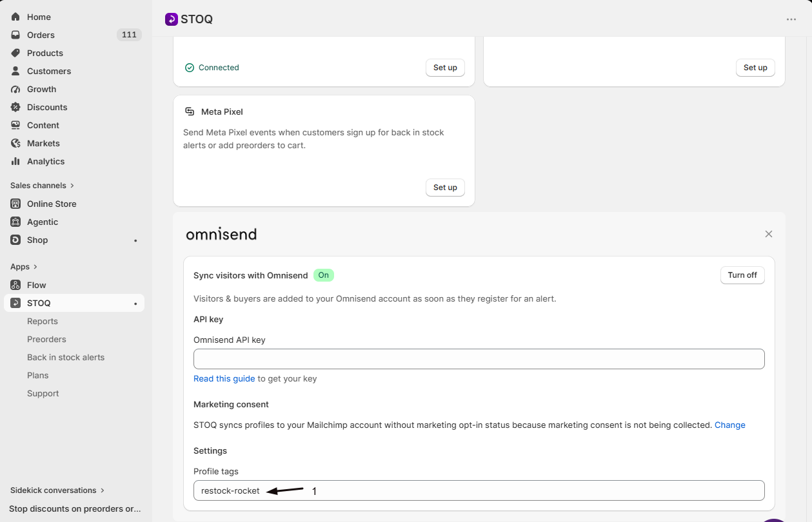Open the Read this guide link
812x522 pixels.
point(224,378)
